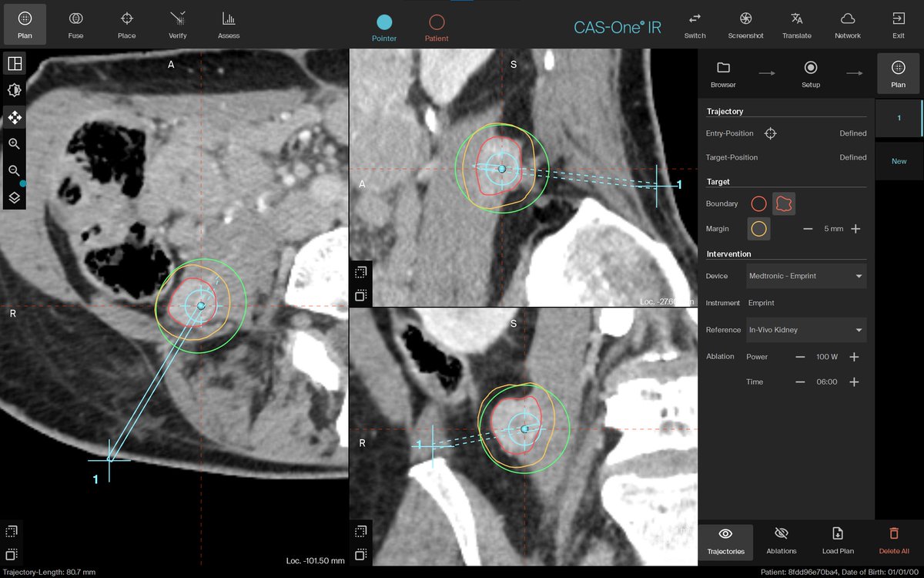Click the Trajectory-Length 80.7 mm status

pos(48,572)
